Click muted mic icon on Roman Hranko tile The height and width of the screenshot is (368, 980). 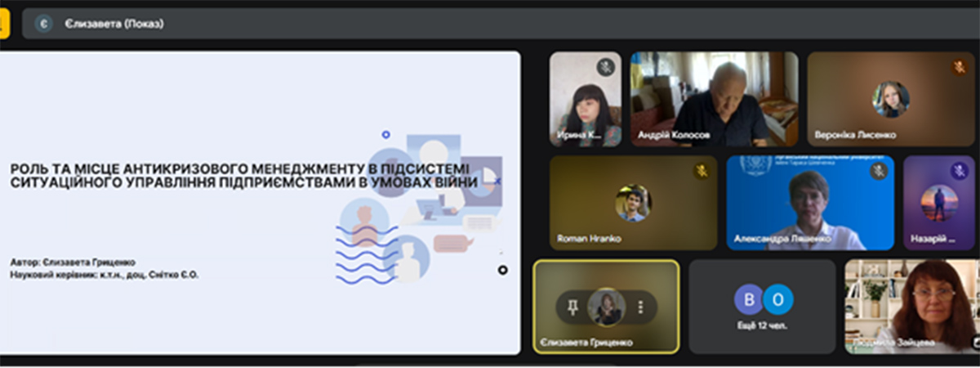coord(702,171)
